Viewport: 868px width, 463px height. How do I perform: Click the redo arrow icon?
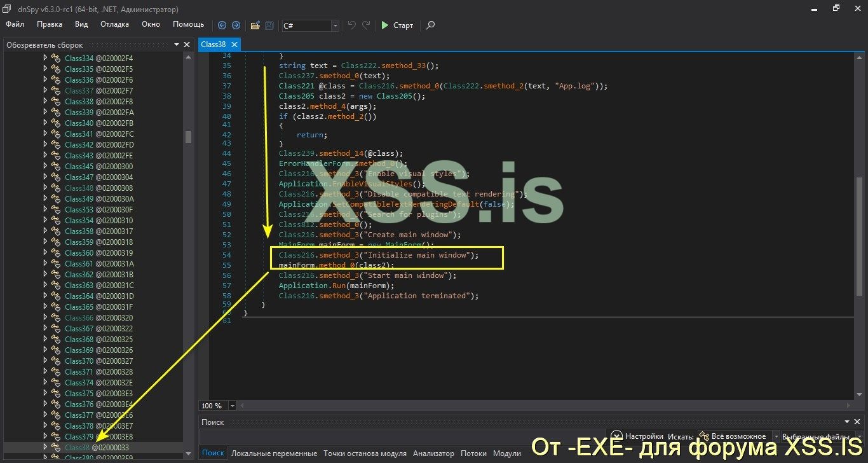(x=366, y=25)
